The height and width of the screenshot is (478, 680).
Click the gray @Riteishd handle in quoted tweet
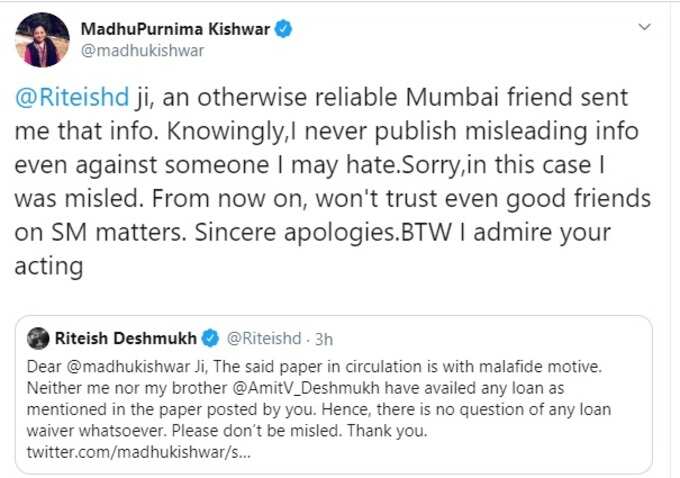pyautogui.click(x=264, y=338)
